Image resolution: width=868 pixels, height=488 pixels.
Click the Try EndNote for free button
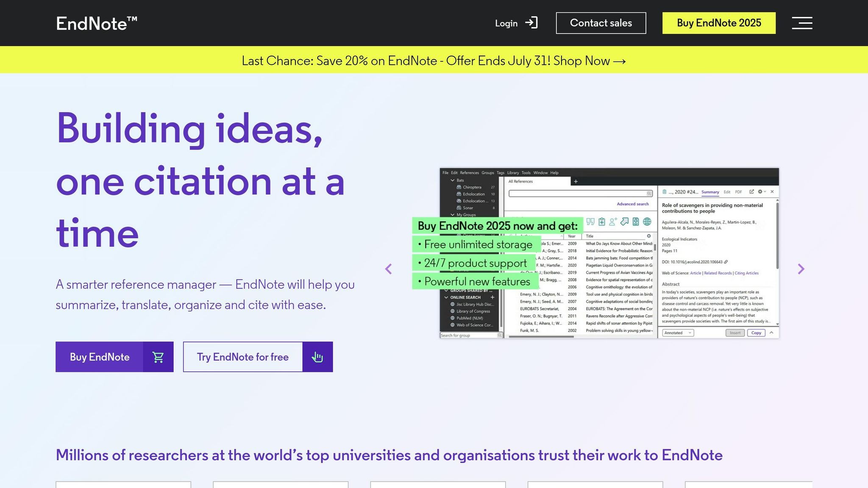(258, 357)
